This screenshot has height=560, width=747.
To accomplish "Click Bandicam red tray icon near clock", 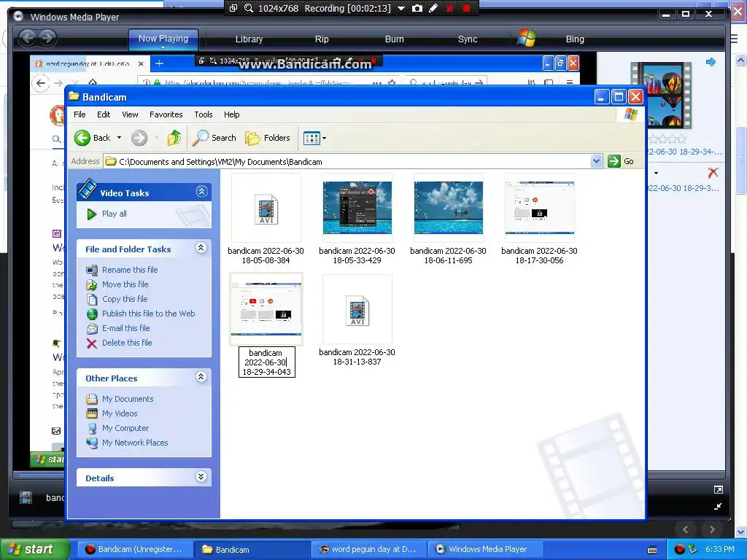I will pyautogui.click(x=679, y=550).
